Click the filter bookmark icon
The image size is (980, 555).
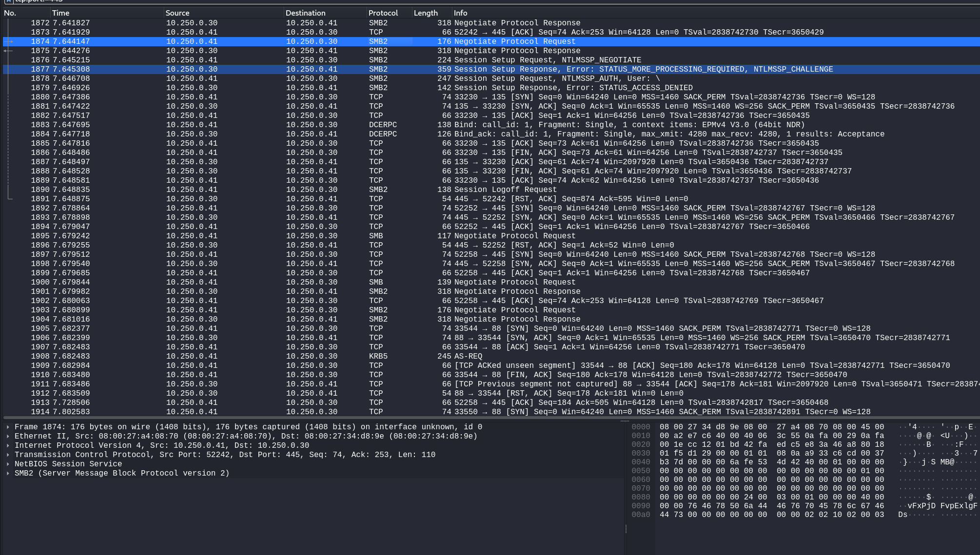8,1
